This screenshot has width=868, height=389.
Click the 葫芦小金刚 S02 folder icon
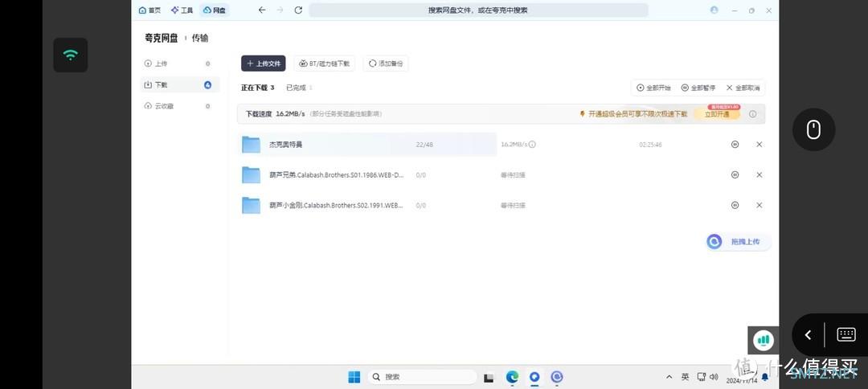point(252,205)
